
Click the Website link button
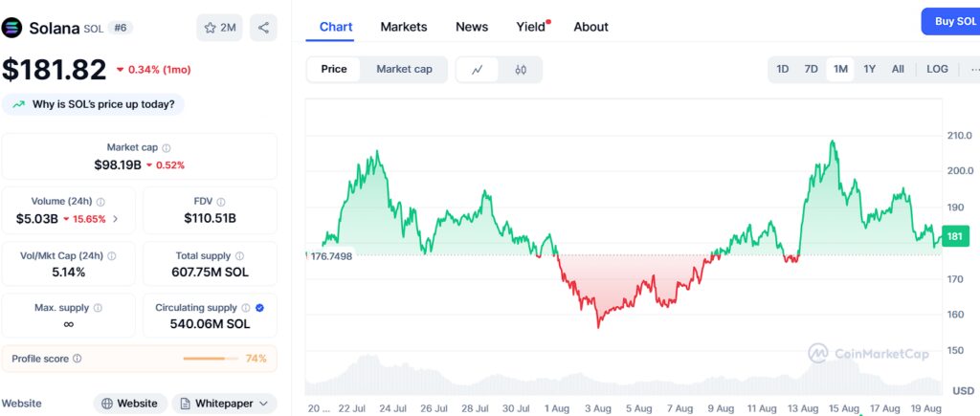pyautogui.click(x=130, y=404)
